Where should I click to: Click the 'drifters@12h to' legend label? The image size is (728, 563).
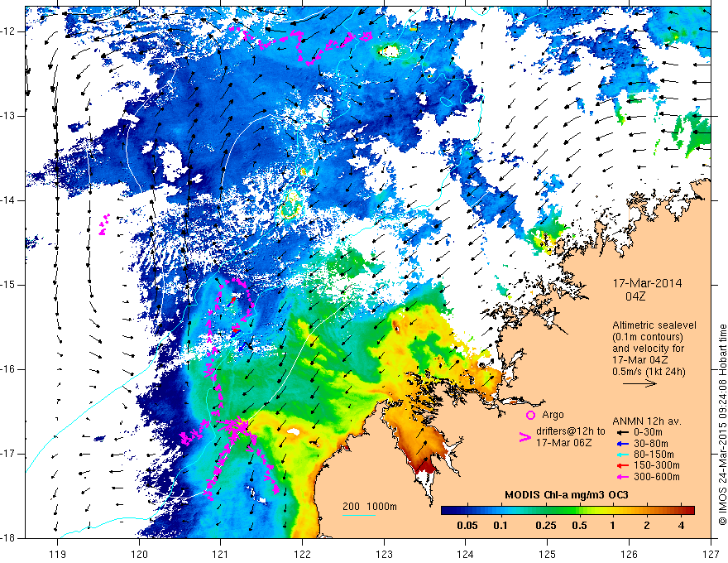click(571, 431)
